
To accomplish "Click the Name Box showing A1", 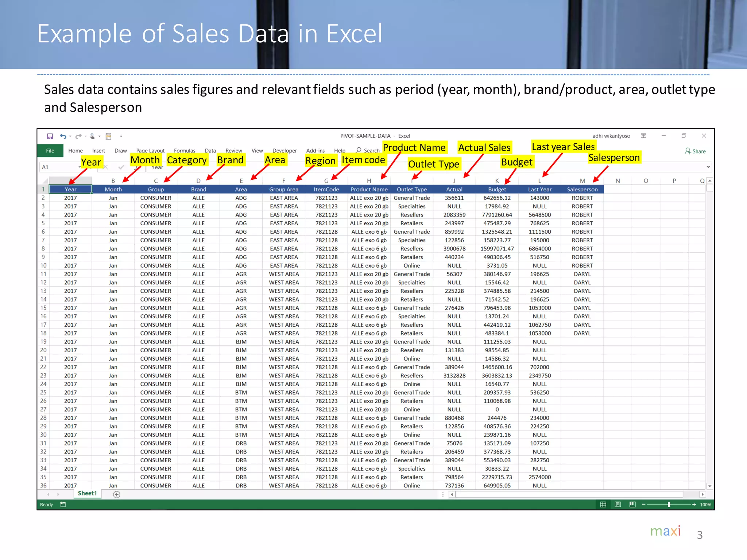I will 58,167.
